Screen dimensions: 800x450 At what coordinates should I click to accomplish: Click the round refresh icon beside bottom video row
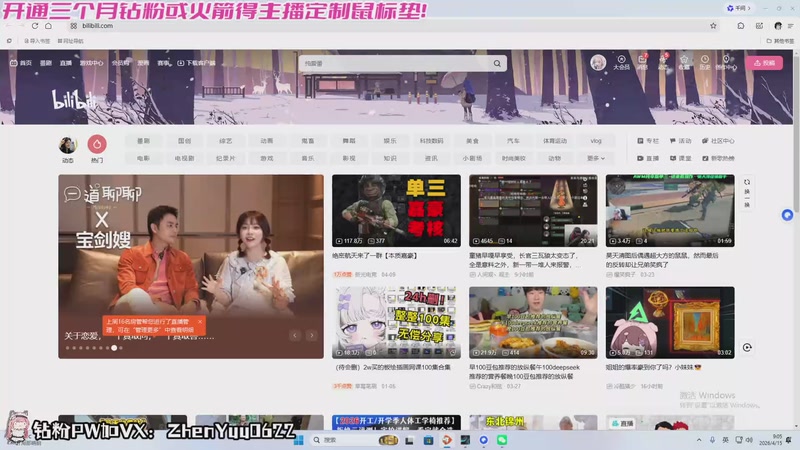pos(747,347)
